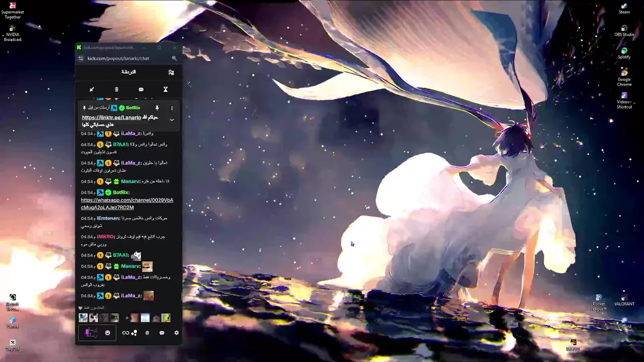Open Canva desktop shortcut

(13, 323)
